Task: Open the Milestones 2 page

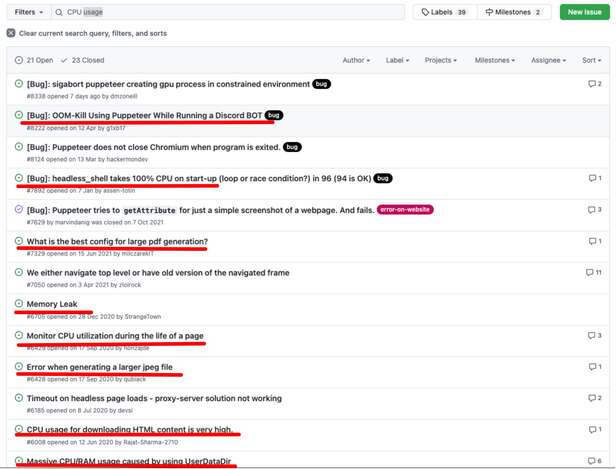Action: (x=513, y=12)
